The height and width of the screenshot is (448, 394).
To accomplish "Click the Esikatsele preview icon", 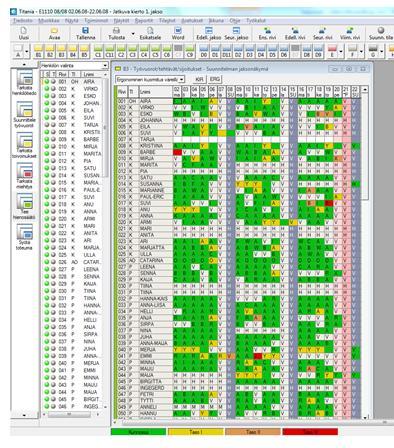I will click(150, 33).
